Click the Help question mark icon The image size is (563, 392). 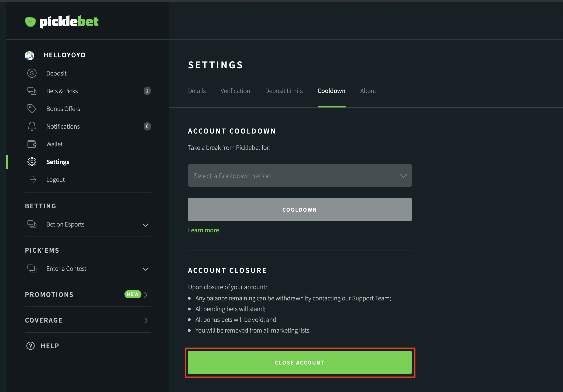click(x=30, y=346)
